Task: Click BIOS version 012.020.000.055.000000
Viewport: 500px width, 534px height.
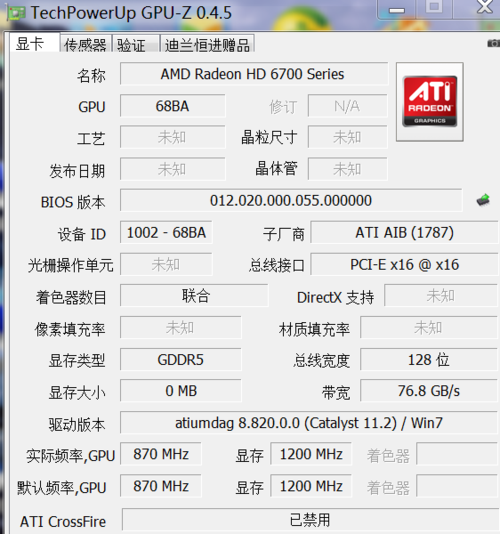Action: (291, 200)
